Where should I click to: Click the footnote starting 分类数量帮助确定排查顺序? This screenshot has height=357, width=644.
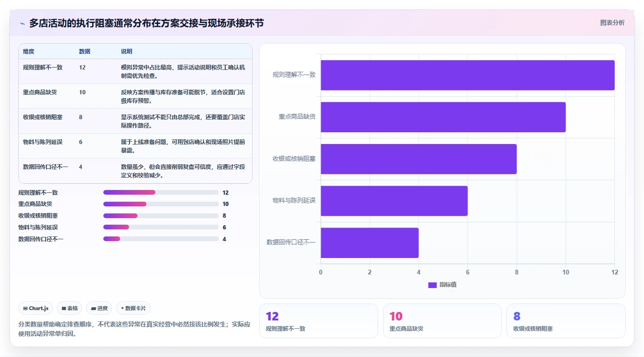pyautogui.click(x=134, y=329)
